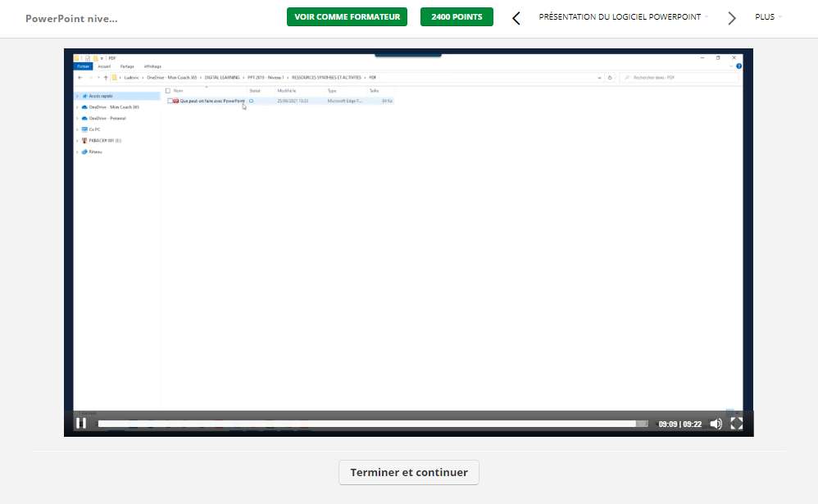
Task: Open PowerPoint nive... course title link
Action: pyautogui.click(x=71, y=18)
